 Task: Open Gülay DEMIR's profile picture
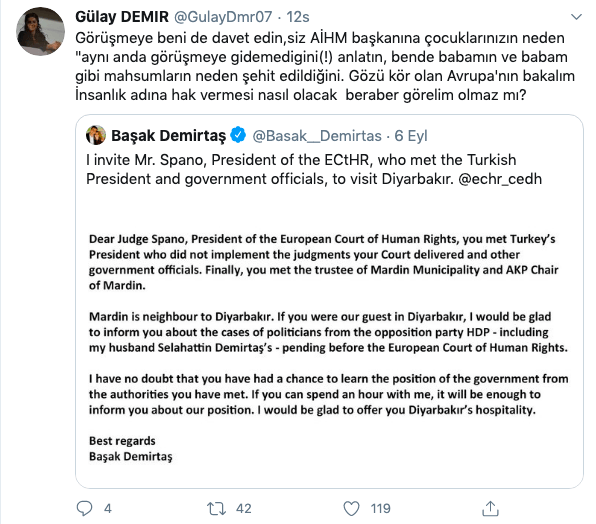(x=40, y=32)
